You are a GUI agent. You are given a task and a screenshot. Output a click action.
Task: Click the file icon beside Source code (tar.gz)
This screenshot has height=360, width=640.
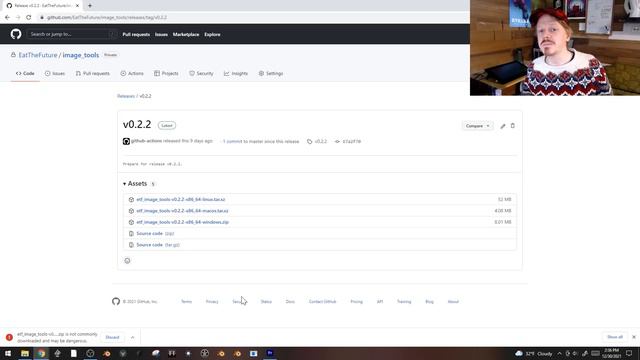point(131,245)
